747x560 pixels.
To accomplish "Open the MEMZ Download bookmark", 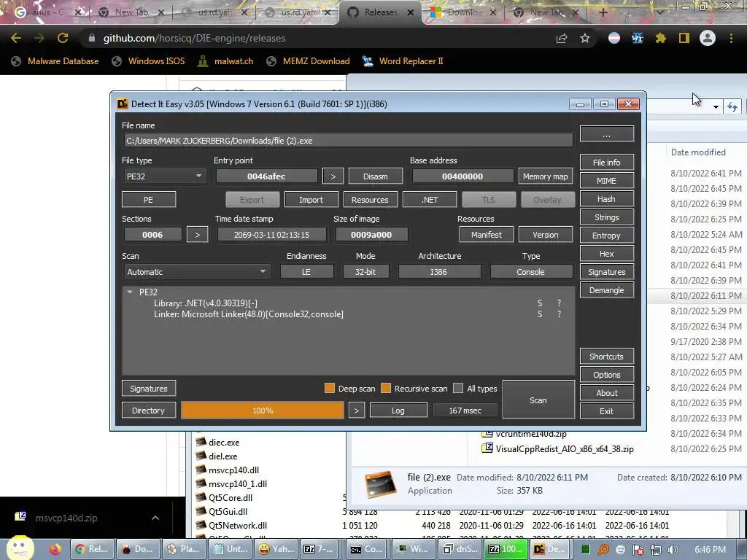I will [x=309, y=61].
